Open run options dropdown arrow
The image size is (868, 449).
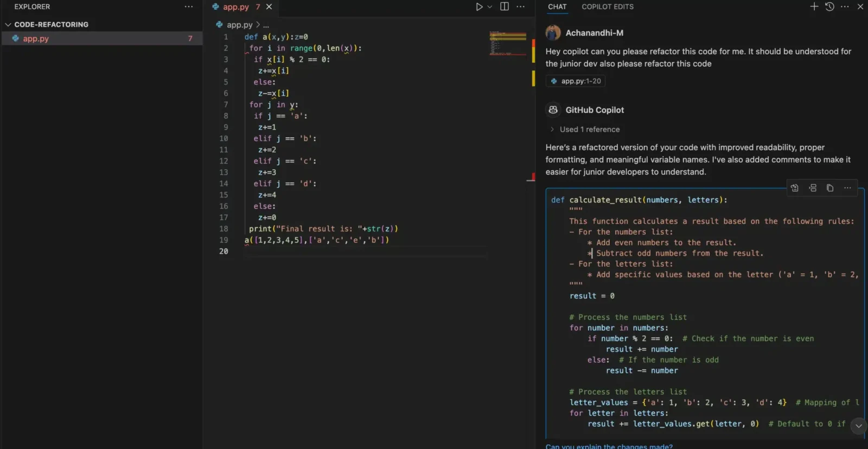[x=490, y=7]
